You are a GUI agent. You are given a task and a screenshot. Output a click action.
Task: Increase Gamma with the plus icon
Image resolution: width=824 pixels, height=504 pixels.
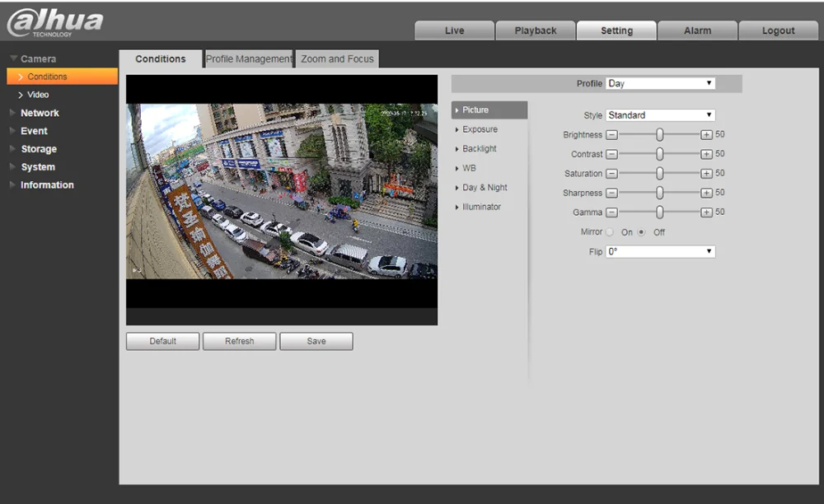706,212
